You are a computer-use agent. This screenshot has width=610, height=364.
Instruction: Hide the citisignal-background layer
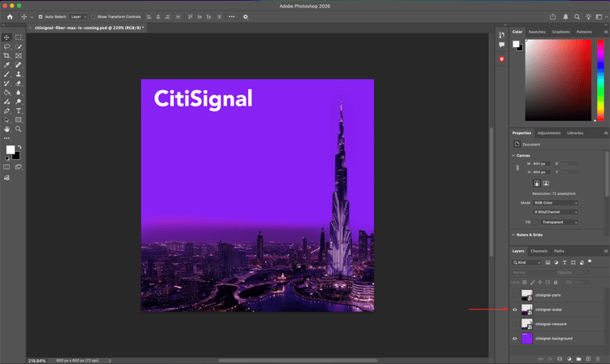click(515, 339)
